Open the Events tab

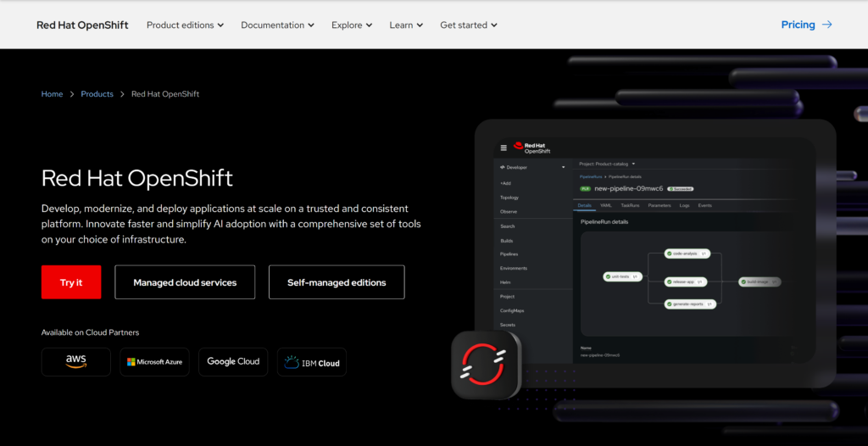[x=704, y=205]
